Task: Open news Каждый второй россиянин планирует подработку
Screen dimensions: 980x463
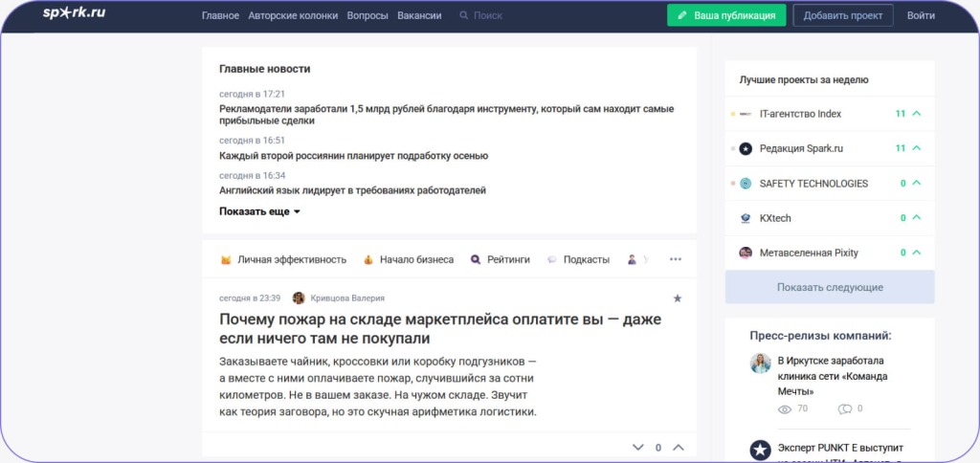Action: tap(354, 156)
